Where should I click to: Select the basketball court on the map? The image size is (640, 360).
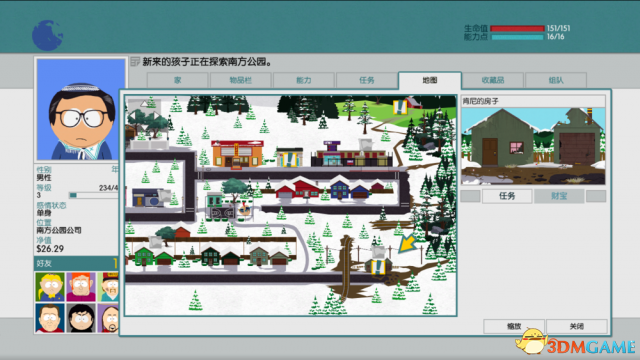tap(222, 212)
